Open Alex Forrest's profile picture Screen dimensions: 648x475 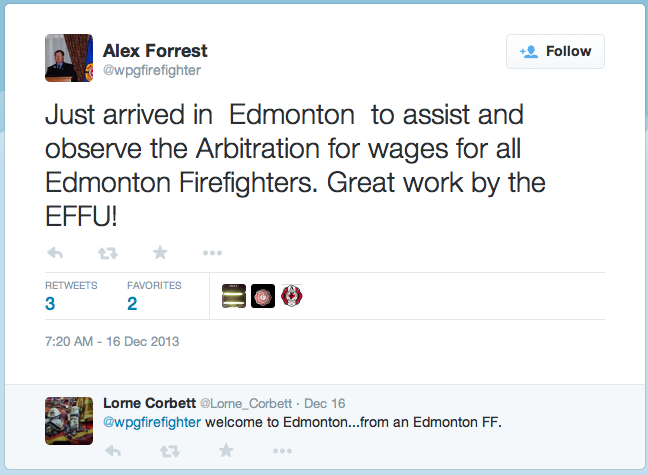(x=69, y=58)
